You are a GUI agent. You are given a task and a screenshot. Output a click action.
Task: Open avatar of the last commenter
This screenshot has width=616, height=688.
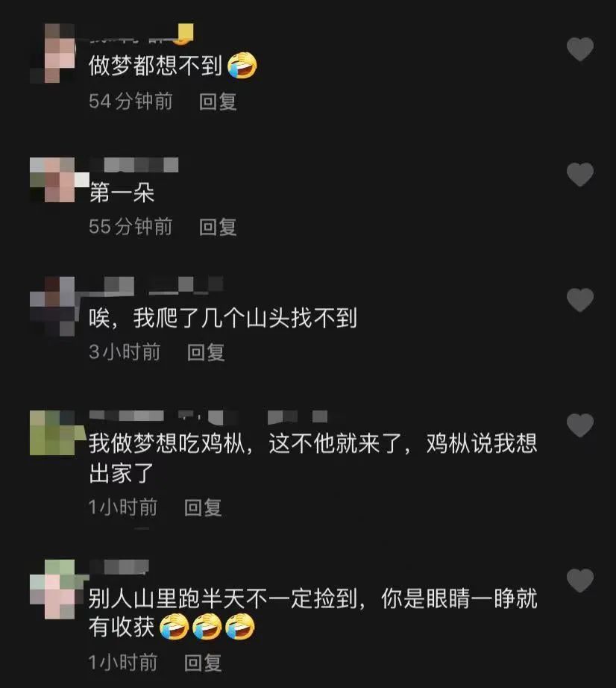(x=53, y=589)
